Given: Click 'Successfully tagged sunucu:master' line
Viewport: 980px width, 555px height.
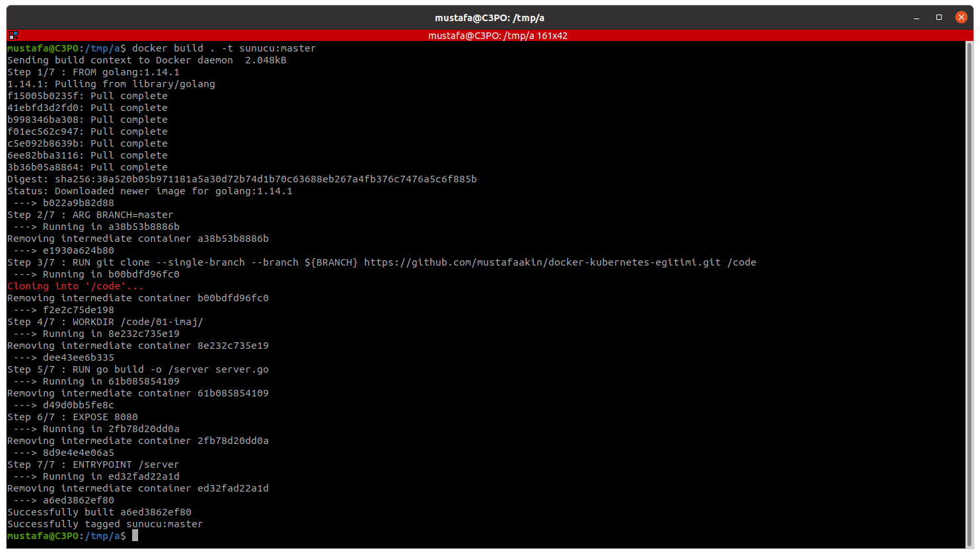Looking at the screenshot, I should point(105,524).
